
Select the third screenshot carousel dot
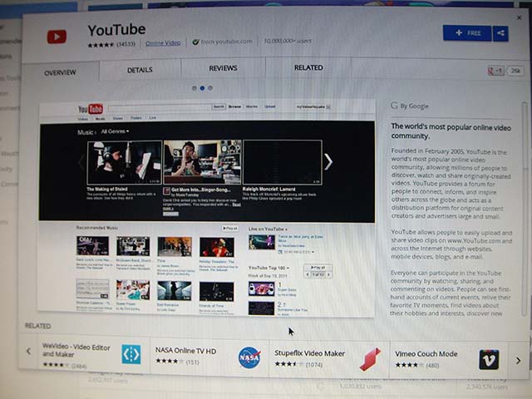tap(210, 87)
